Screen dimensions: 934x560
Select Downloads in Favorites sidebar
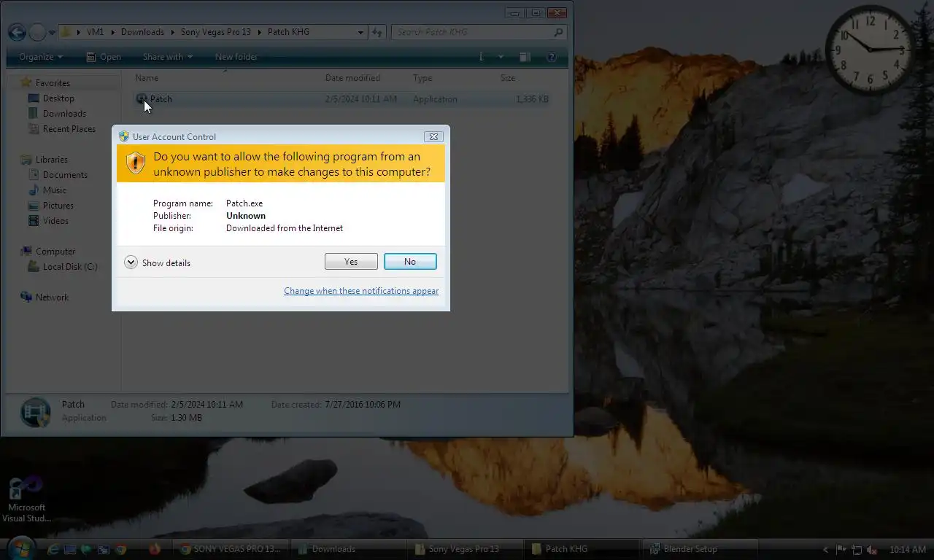[x=64, y=114]
